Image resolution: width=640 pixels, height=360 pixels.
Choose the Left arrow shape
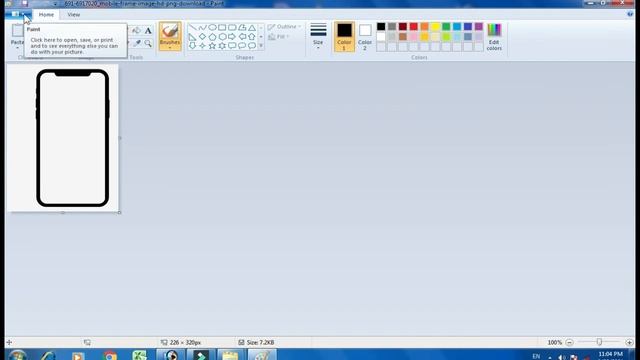242,37
